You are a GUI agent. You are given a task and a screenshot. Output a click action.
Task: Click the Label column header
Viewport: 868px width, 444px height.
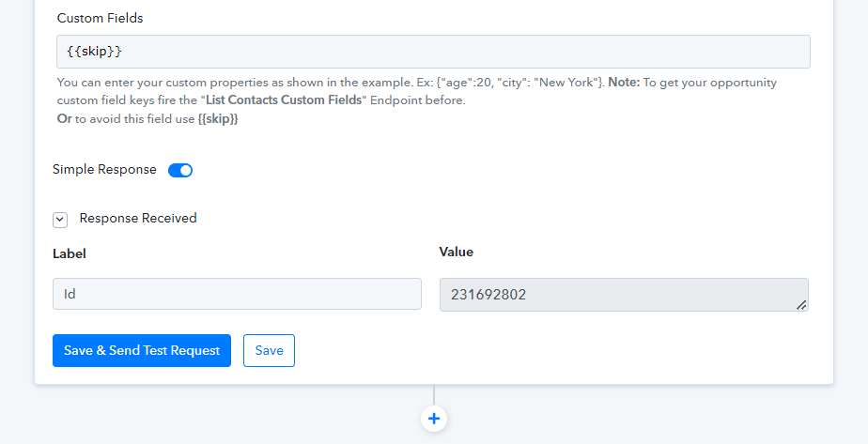point(70,253)
